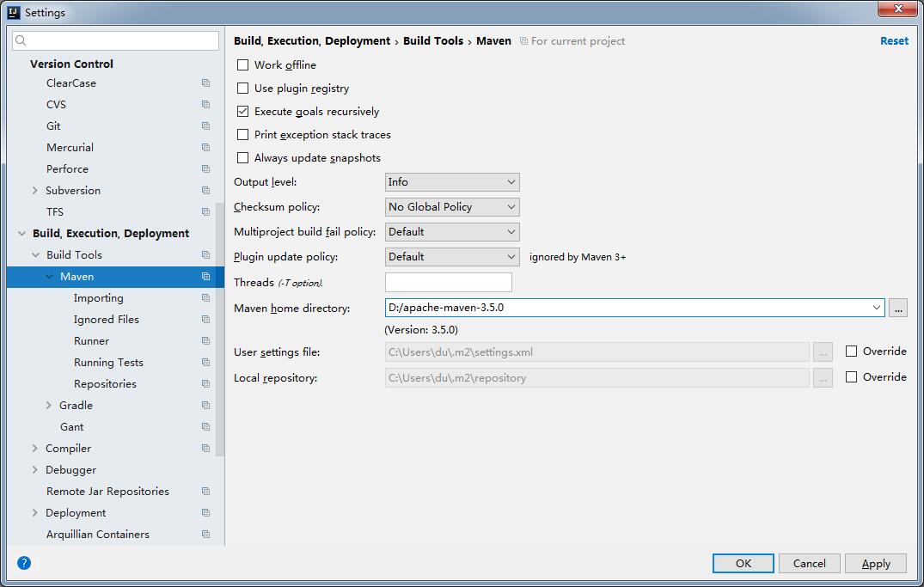The image size is (924, 587).
Task: Open the Plugin update policy dropdown
Action: coord(451,256)
